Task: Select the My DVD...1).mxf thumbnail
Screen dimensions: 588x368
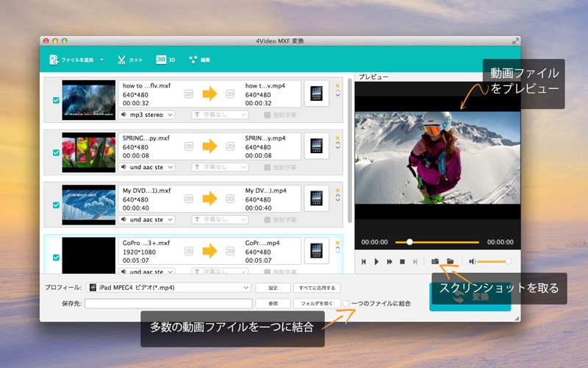Action: coord(88,205)
